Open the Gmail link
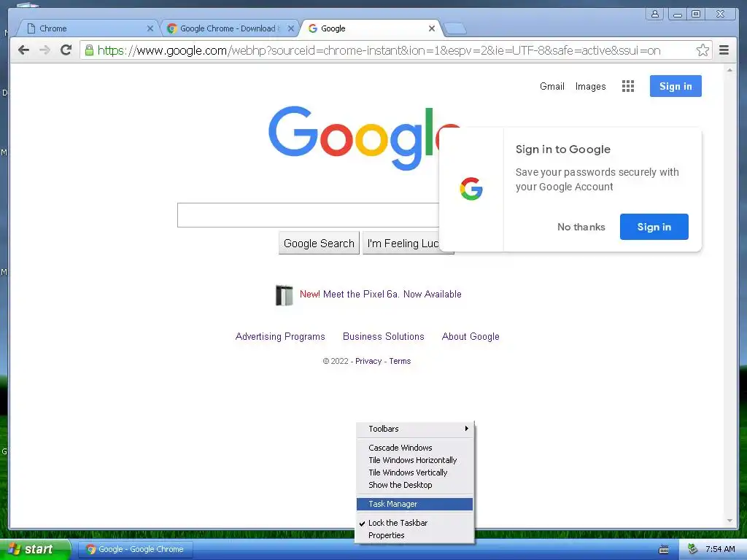Image resolution: width=747 pixels, height=560 pixels. [x=551, y=86]
